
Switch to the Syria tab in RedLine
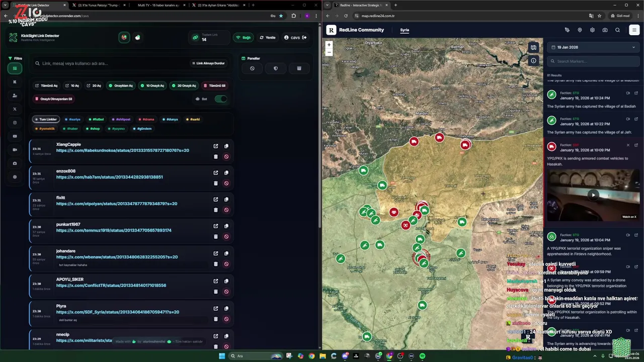405,30
